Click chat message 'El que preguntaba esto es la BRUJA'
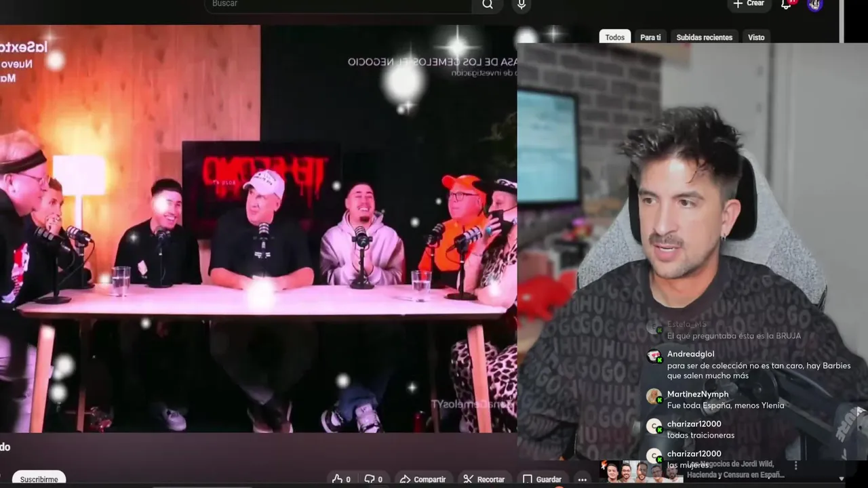This screenshot has height=488, width=868. click(734, 335)
